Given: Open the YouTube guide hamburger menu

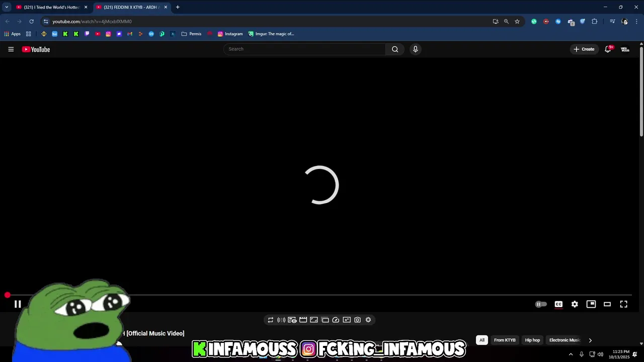Looking at the screenshot, I should (x=11, y=49).
